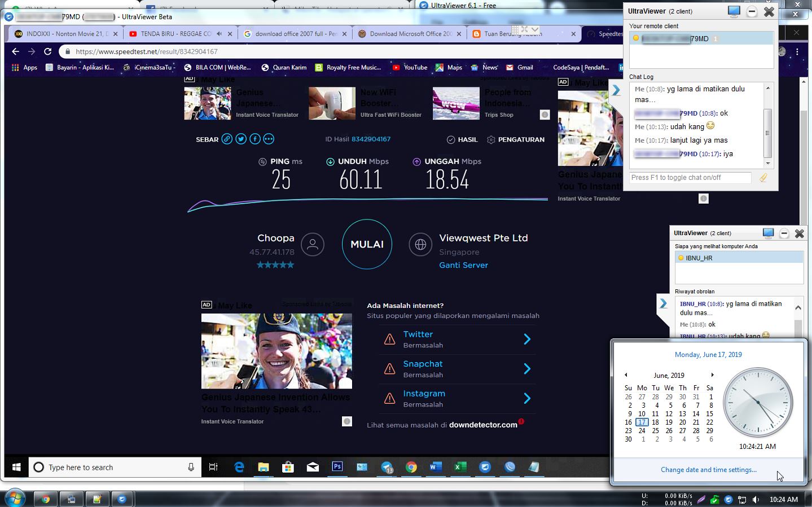The width and height of the screenshot is (812, 507).
Task: Click UltraViewer monitor icon in top chat panel
Action: (x=734, y=11)
